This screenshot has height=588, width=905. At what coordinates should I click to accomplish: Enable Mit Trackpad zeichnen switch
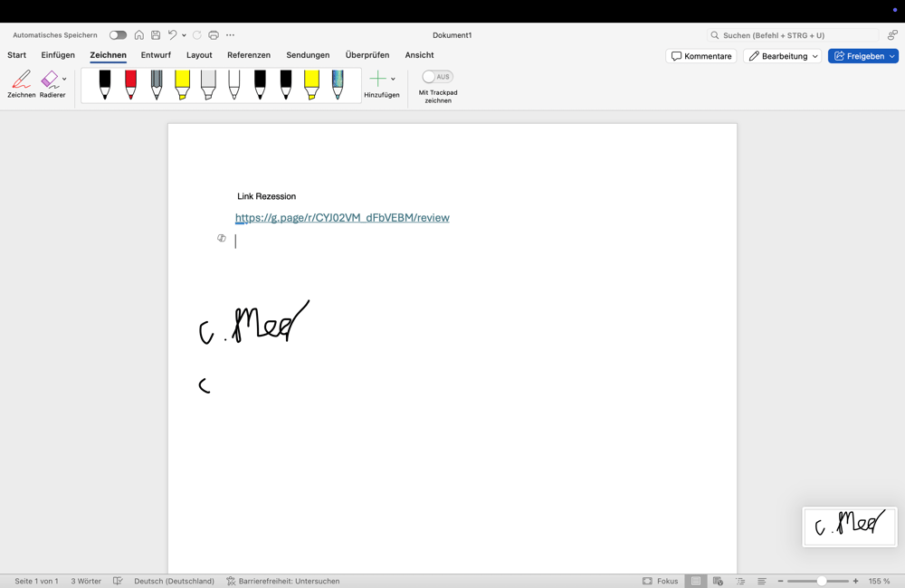pyautogui.click(x=437, y=77)
